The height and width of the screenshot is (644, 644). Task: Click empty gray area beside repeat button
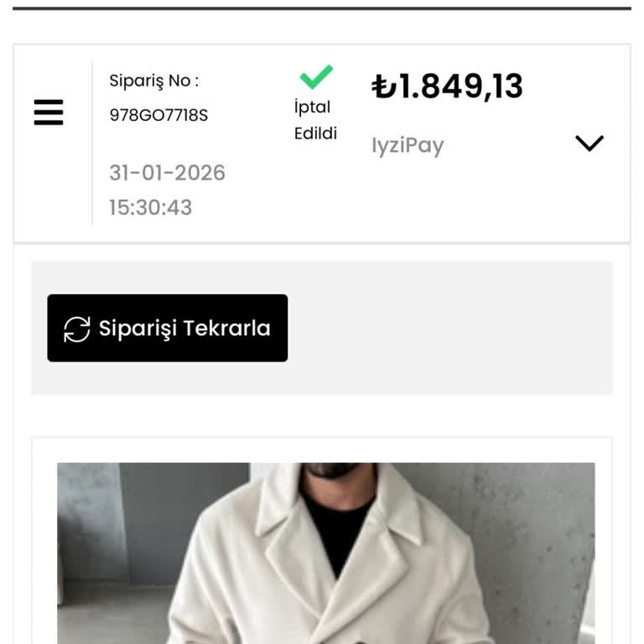click(453, 328)
